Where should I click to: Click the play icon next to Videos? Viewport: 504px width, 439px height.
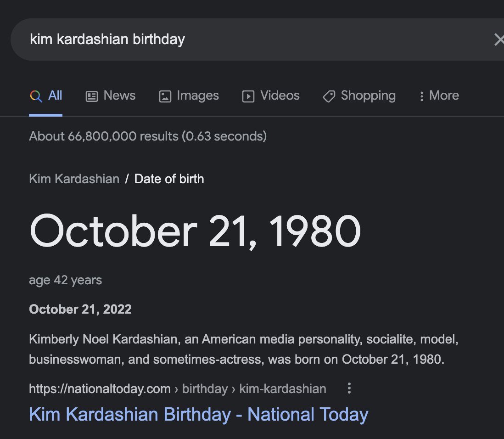[x=248, y=96]
